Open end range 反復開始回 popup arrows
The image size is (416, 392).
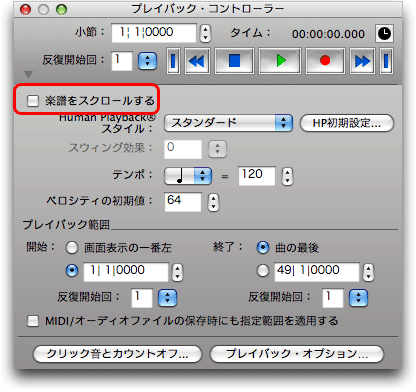pyautogui.click(x=358, y=298)
